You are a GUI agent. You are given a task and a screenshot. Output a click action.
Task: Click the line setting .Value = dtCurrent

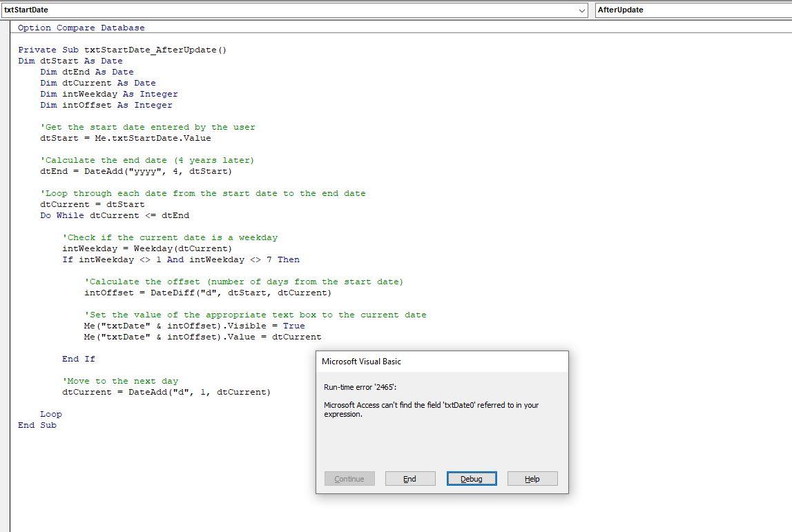tap(202, 337)
